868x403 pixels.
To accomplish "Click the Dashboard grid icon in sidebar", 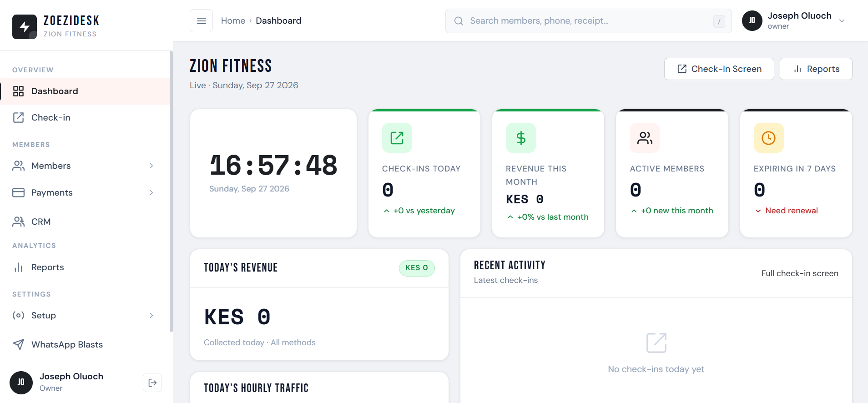I will pos(18,91).
